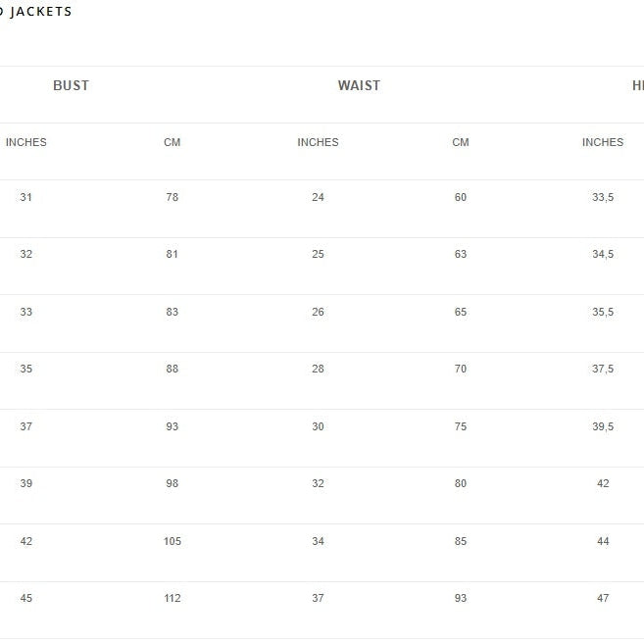Screen dimensions: 644x644
Task: Click bust CM value 88
Action: [173, 369]
